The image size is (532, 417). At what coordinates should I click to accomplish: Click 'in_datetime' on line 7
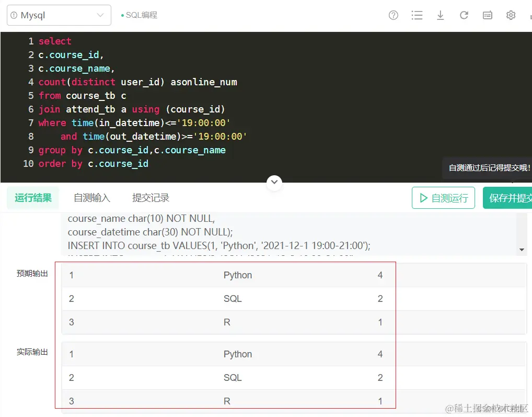[x=129, y=123]
